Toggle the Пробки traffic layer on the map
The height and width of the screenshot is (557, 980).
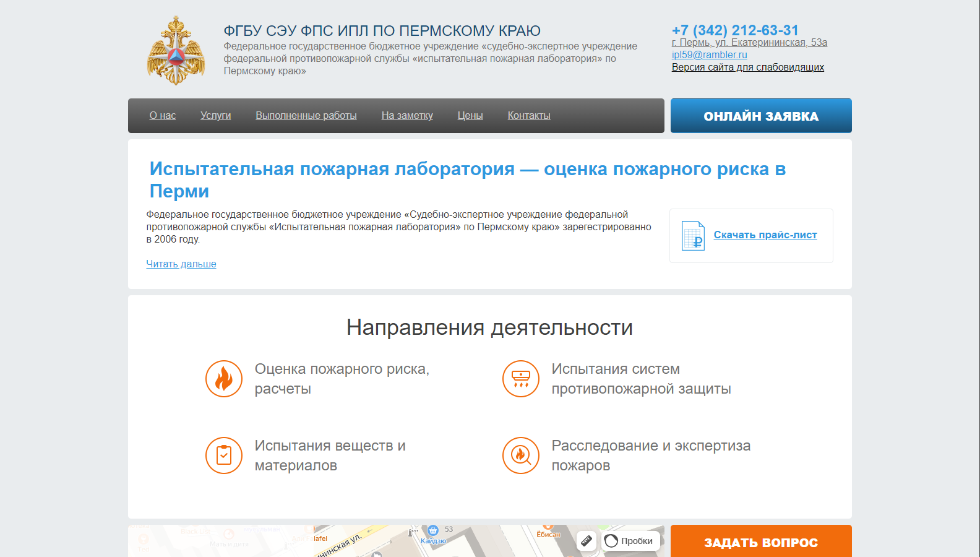pos(629,541)
